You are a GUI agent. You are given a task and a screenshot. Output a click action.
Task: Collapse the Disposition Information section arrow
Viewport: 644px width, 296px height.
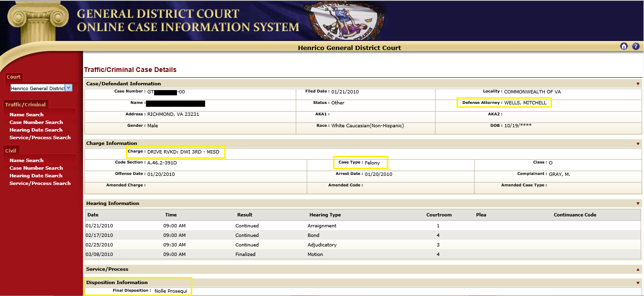point(638,283)
